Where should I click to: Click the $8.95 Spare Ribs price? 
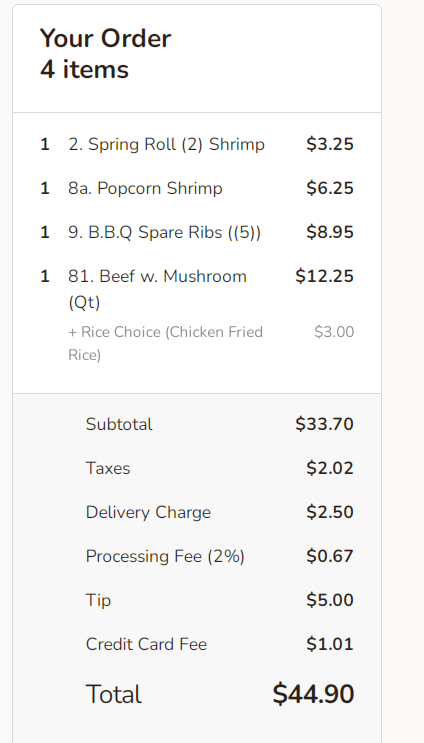(330, 233)
